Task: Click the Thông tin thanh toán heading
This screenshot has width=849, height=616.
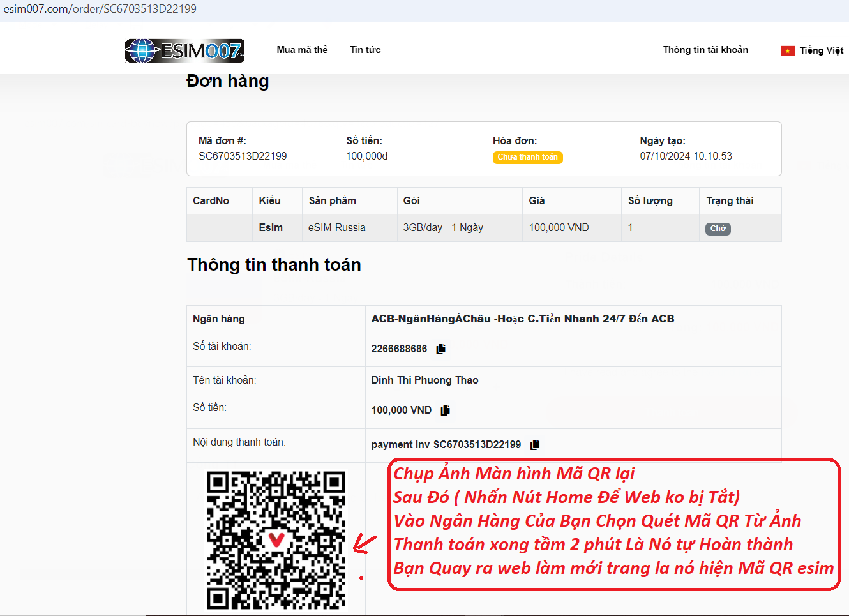Action: (274, 265)
